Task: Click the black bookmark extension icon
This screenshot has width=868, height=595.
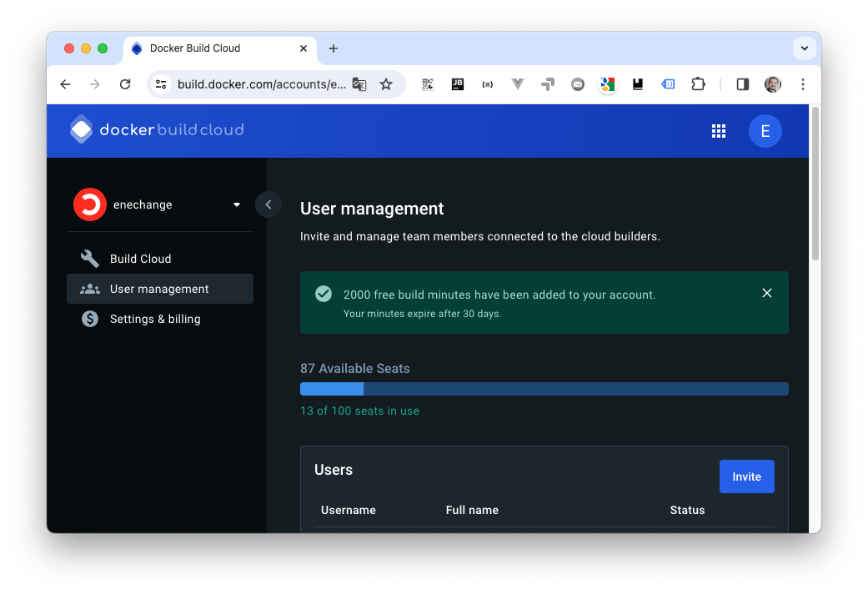Action: [638, 84]
